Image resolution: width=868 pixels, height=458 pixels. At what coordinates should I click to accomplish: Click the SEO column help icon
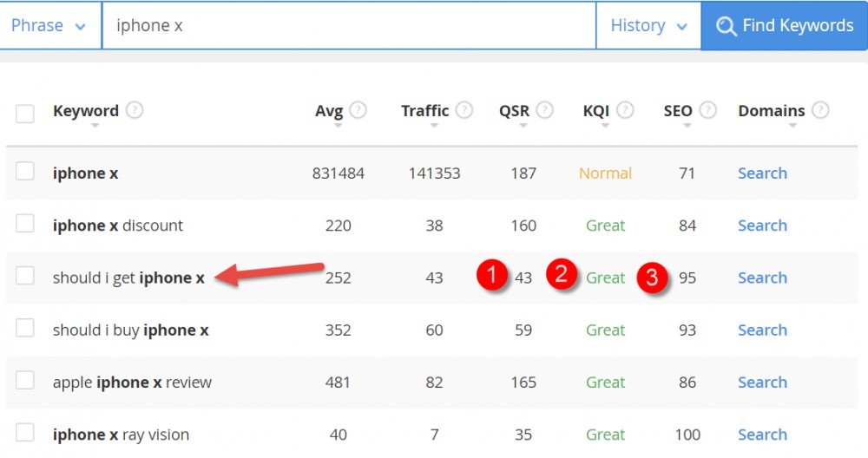coord(707,110)
